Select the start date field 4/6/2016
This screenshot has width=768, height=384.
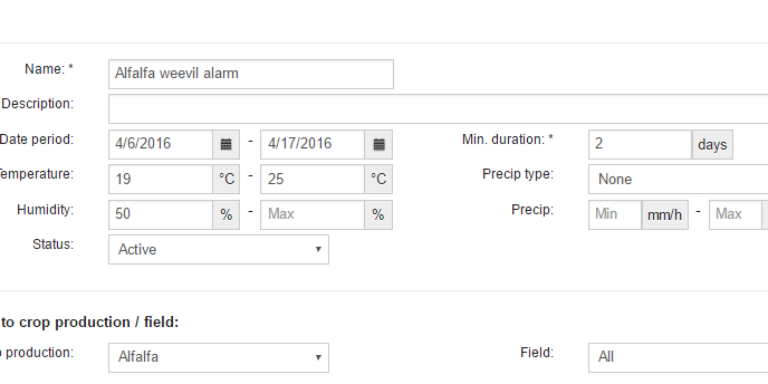tap(161, 144)
